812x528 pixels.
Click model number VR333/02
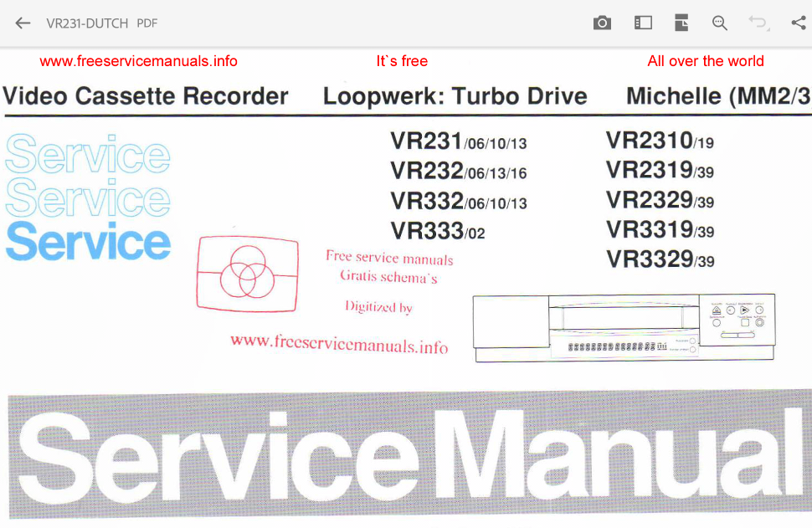(438, 231)
